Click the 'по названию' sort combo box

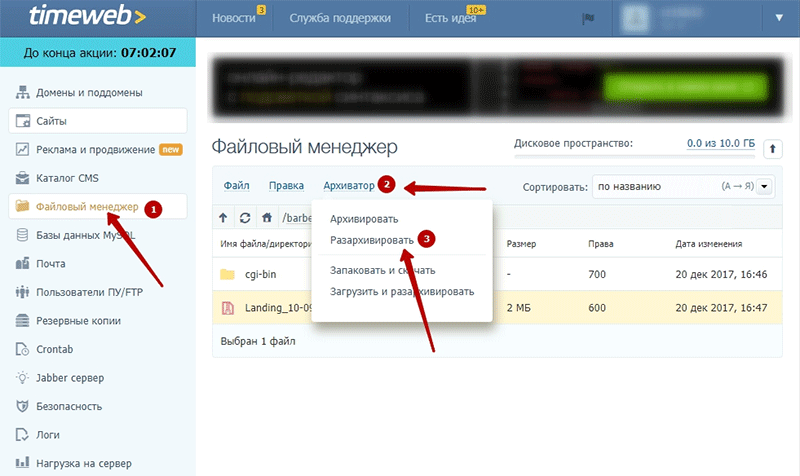tap(683, 187)
